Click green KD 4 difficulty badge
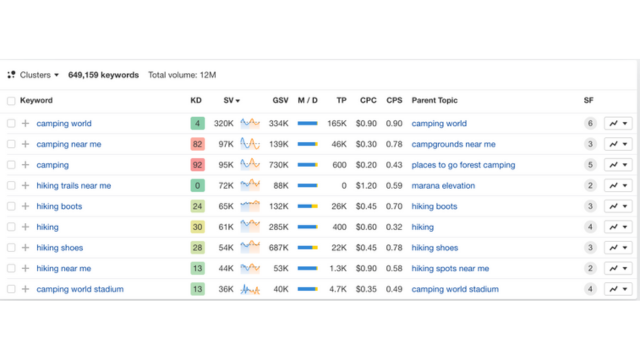Viewport: 640px width, 360px height. click(198, 123)
